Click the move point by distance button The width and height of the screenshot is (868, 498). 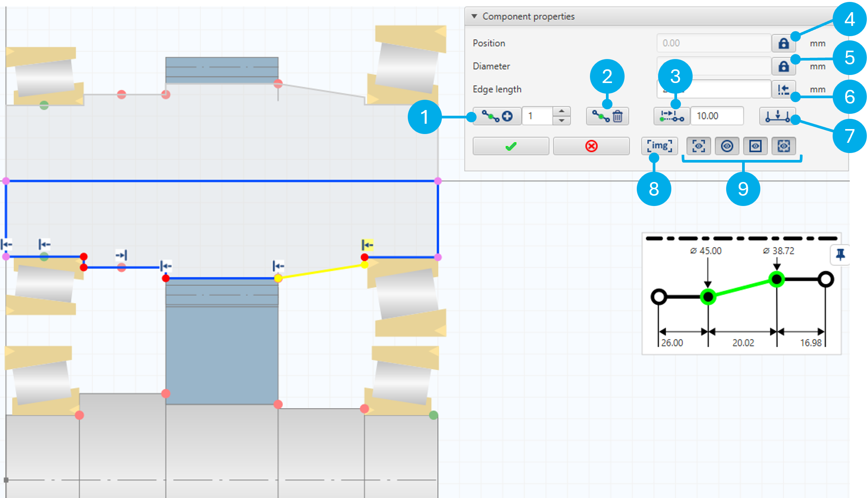(672, 116)
